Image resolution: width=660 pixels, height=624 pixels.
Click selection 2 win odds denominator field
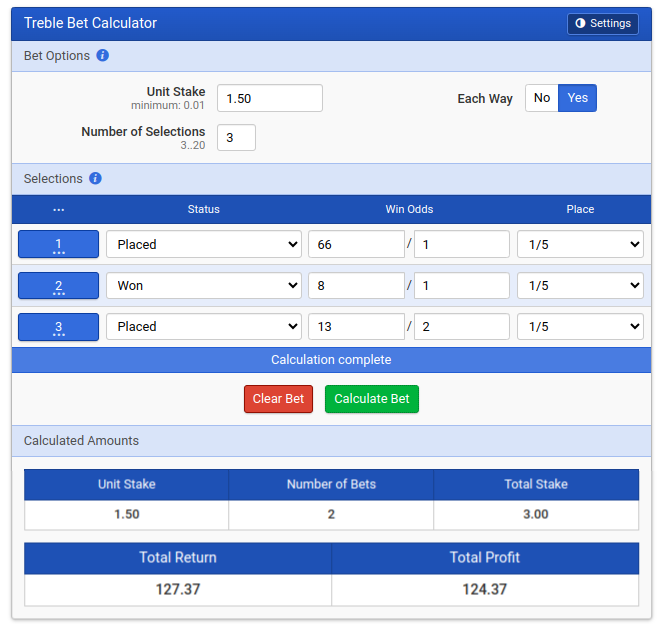[x=462, y=285]
